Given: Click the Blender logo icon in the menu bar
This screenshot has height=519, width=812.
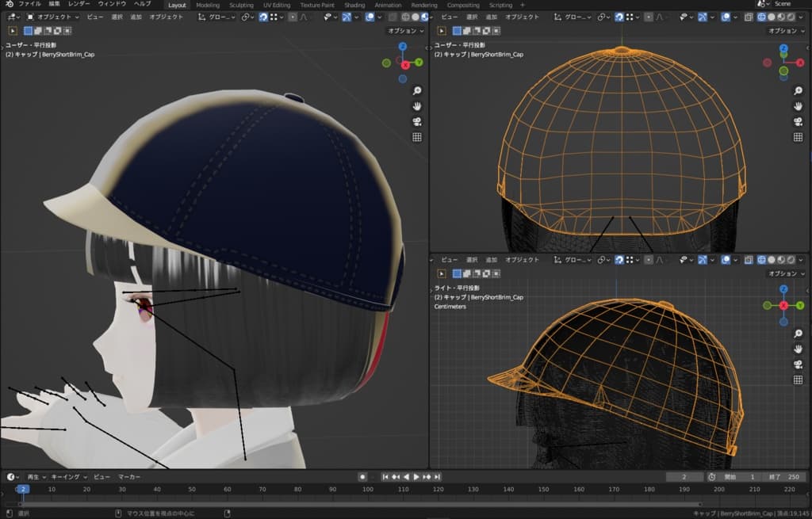Looking at the screenshot, I should (x=8, y=4).
